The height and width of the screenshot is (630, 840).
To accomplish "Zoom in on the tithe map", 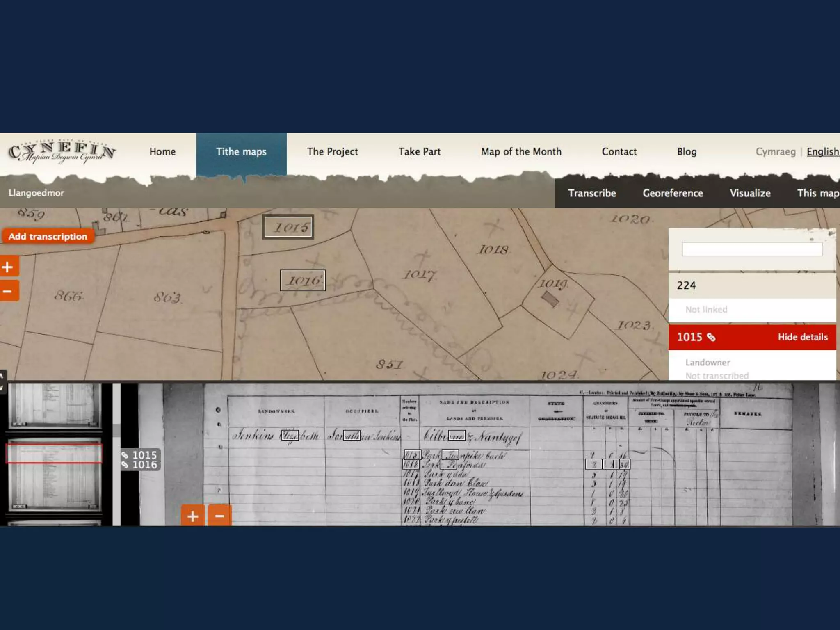I will pyautogui.click(x=8, y=267).
